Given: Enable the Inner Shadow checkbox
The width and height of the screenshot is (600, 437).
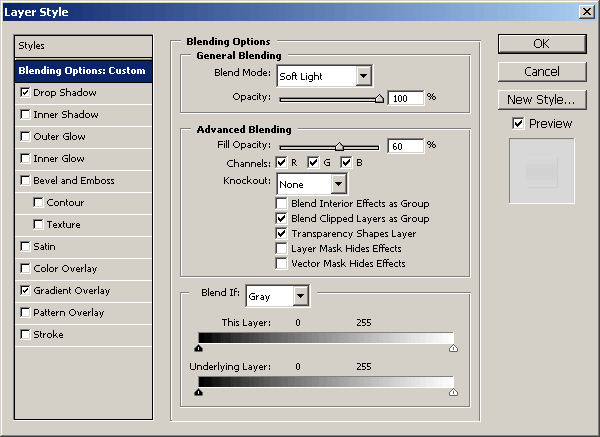Looking at the screenshot, I should 25,114.
